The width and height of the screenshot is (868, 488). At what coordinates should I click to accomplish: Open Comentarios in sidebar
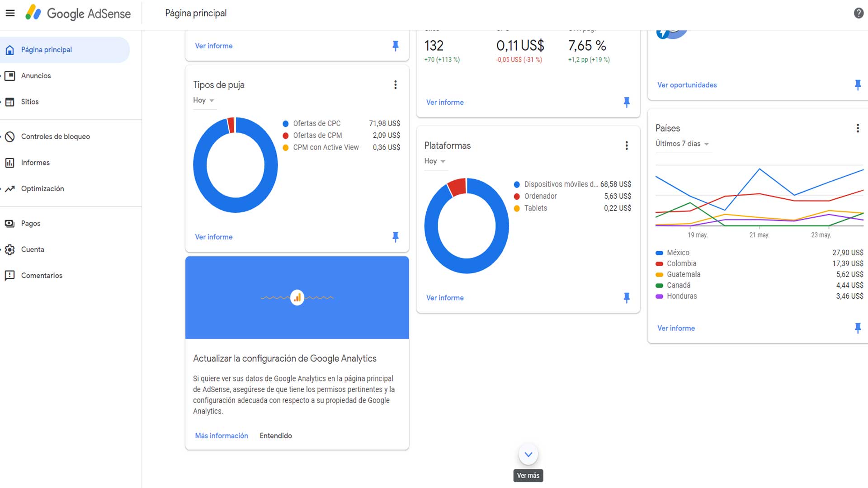click(42, 276)
